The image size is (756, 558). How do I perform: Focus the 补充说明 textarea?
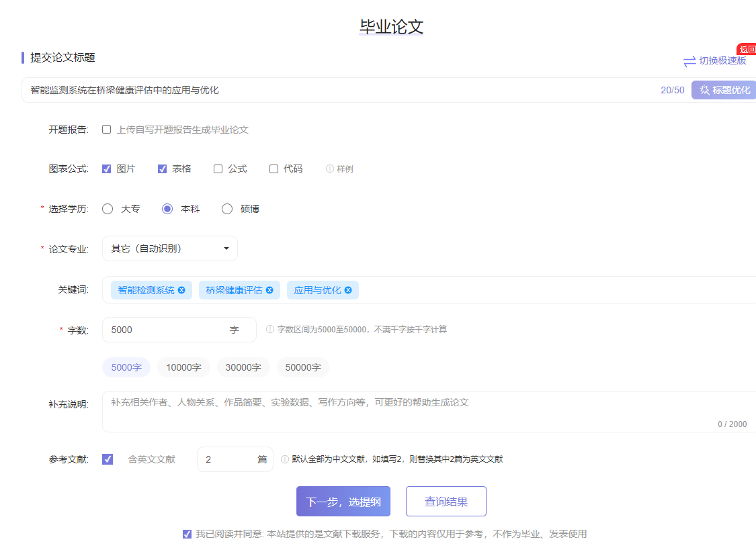coord(429,412)
